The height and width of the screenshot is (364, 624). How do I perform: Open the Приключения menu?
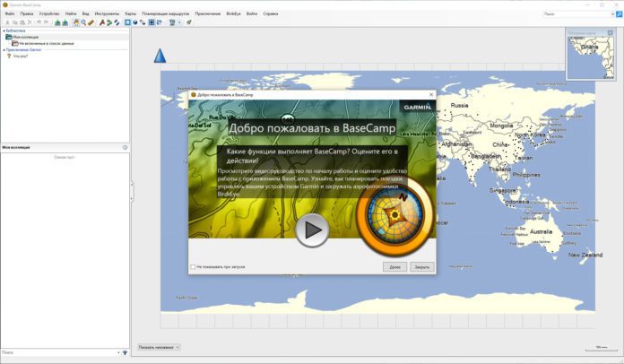tap(208, 13)
